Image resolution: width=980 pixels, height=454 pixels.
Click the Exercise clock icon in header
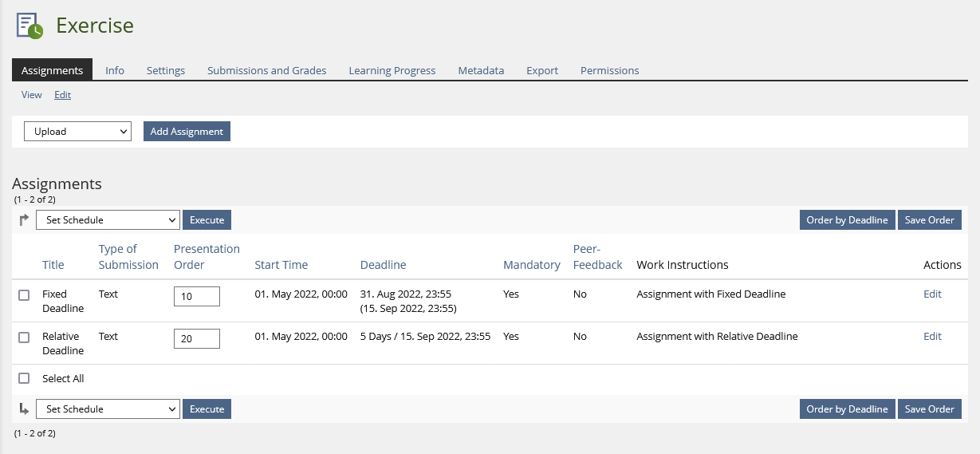point(30,26)
